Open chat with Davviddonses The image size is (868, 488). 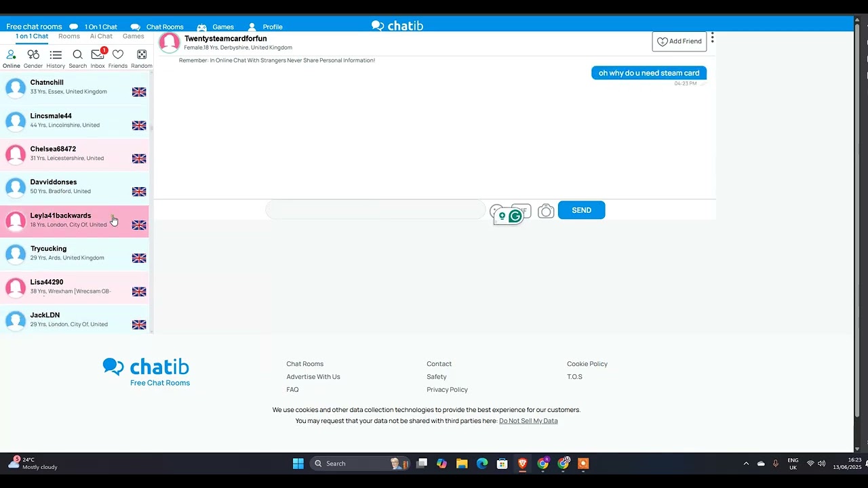pos(75,187)
